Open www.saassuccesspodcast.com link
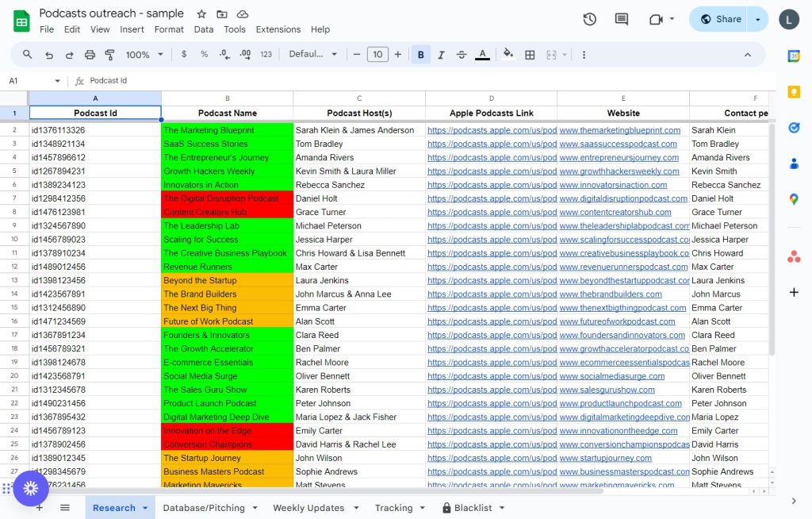The width and height of the screenshot is (812, 519). click(x=619, y=144)
